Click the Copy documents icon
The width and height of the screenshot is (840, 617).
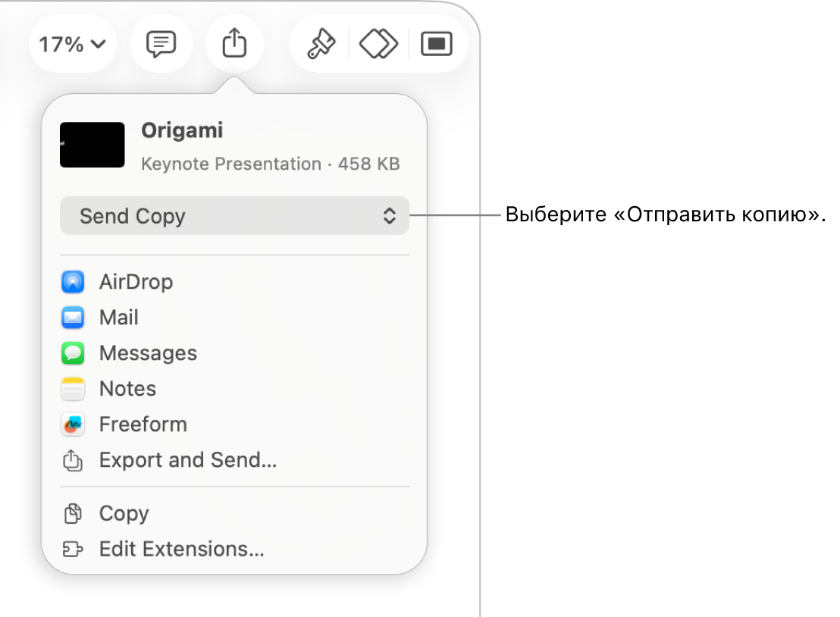(x=73, y=514)
